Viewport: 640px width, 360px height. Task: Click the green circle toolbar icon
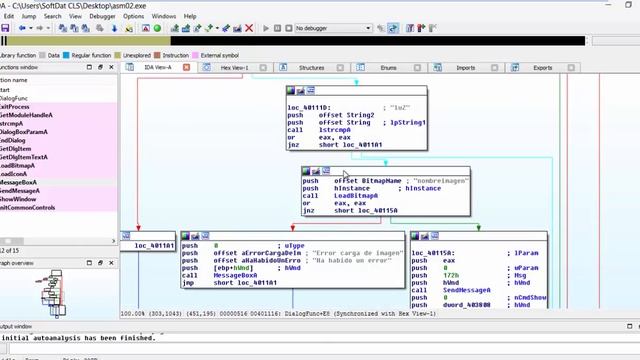click(157, 28)
